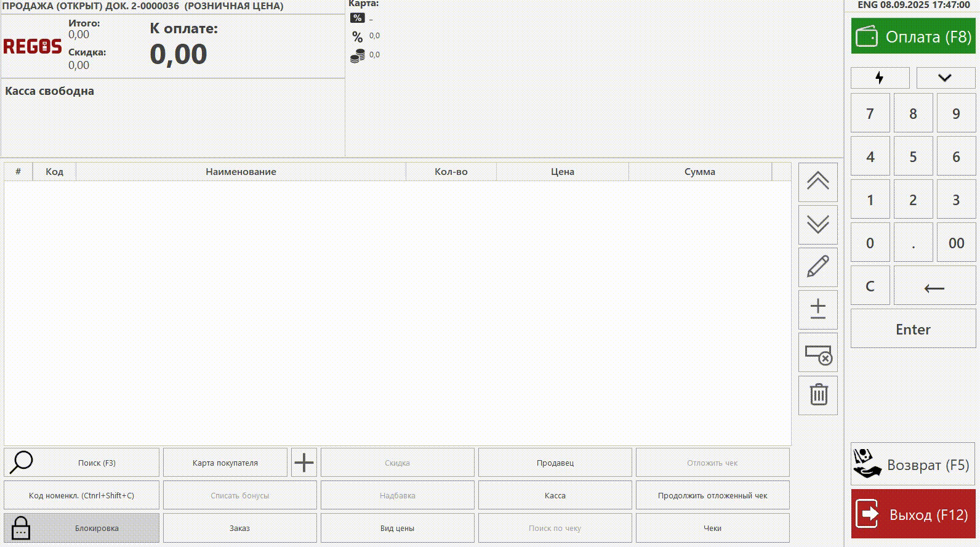Toggle Блокировка lock screen button
980x547 pixels.
(81, 528)
